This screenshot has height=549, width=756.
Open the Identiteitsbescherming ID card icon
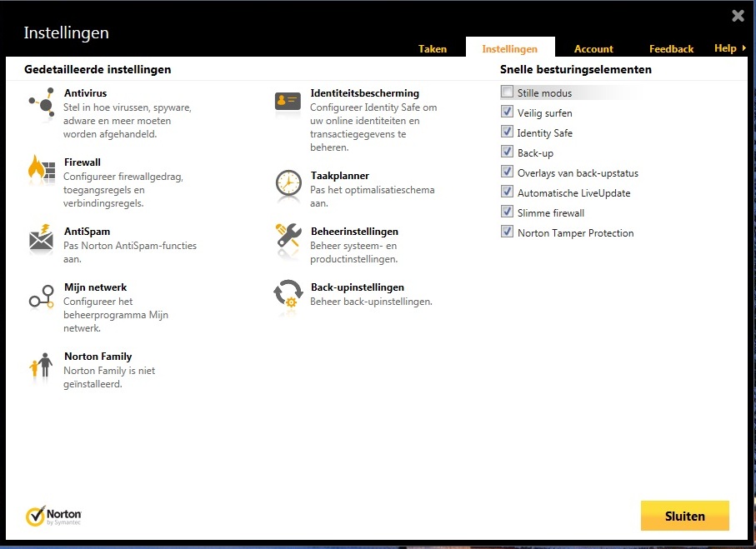coord(288,102)
